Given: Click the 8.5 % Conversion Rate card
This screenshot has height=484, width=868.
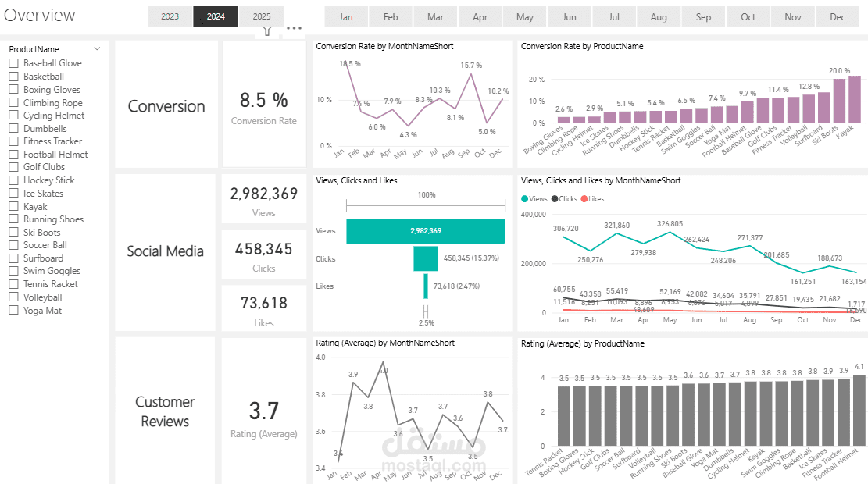Looking at the screenshot, I should (264, 104).
